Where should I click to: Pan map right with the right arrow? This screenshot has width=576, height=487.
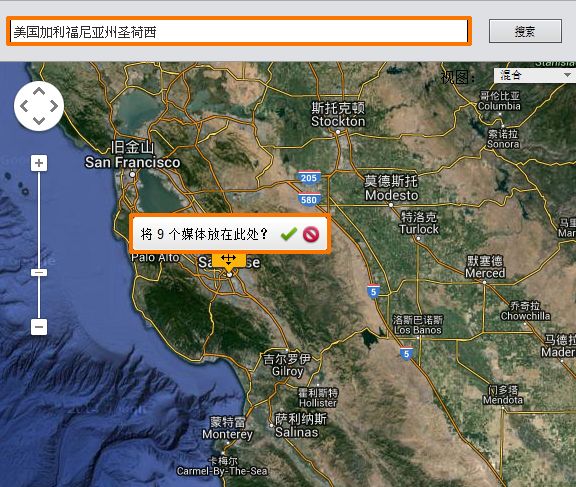(54, 106)
